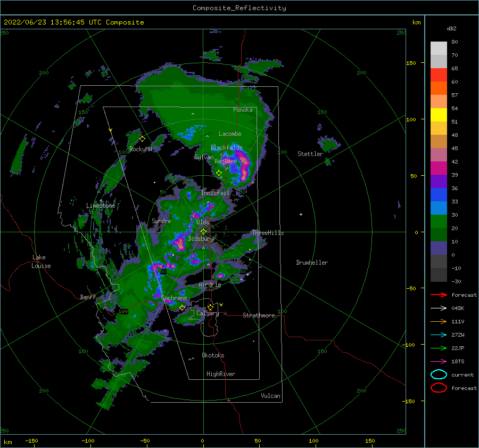This screenshot has width=479, height=448.
Task: Click the Innisfail label
Action: [x=215, y=193]
